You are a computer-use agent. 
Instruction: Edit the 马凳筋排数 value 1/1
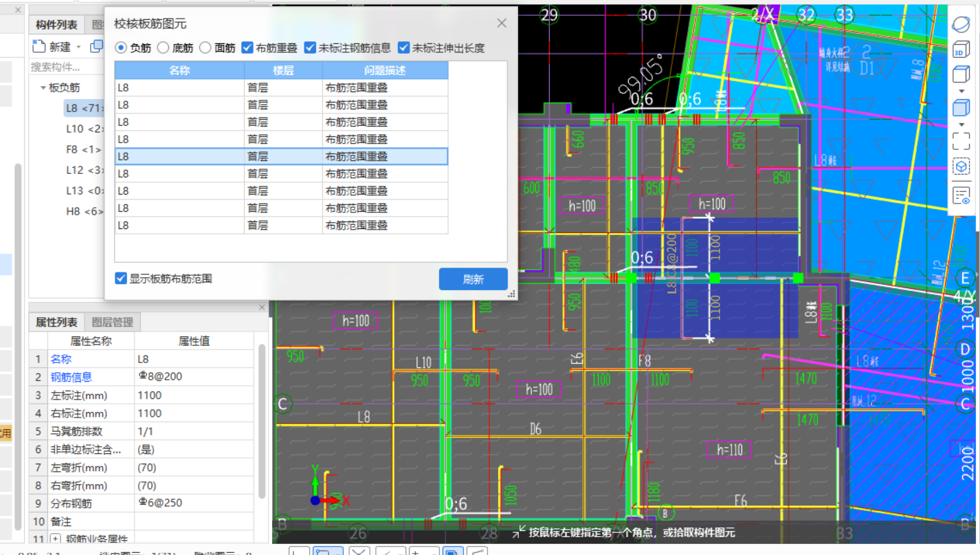click(194, 431)
